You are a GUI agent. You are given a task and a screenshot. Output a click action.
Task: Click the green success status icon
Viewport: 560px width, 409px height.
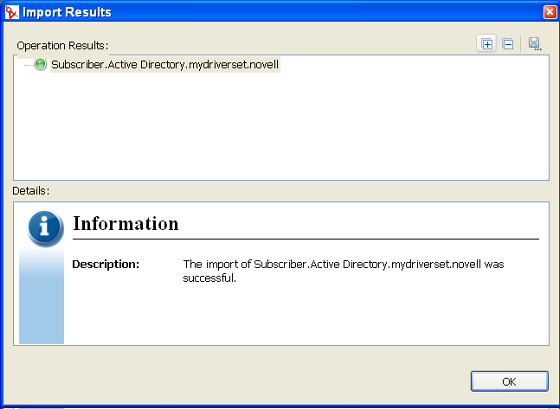[x=40, y=64]
